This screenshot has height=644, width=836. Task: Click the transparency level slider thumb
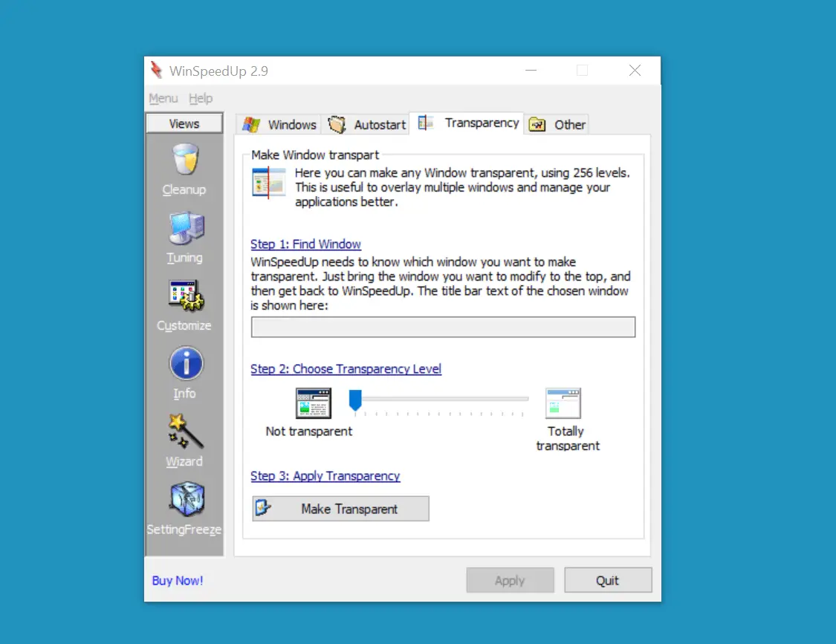[355, 400]
